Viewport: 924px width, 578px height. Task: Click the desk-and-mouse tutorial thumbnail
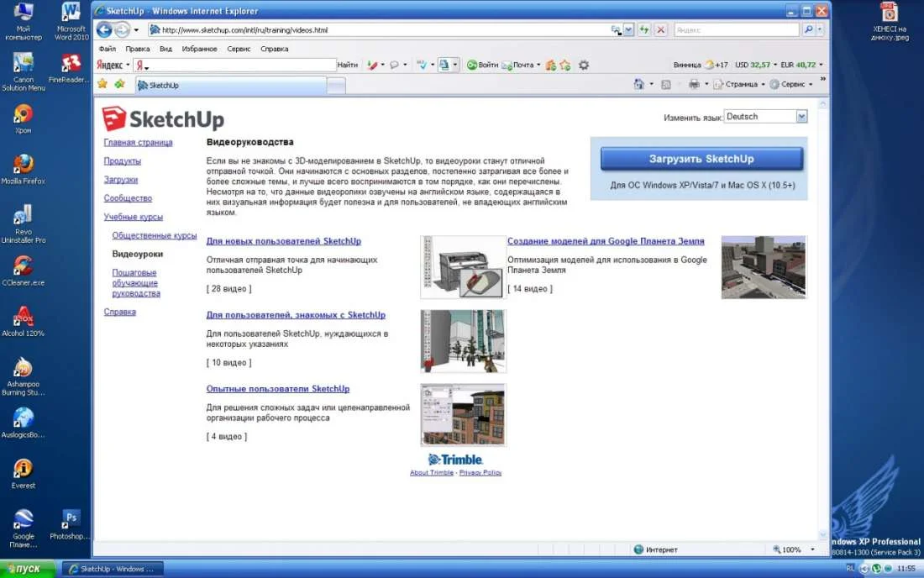463,267
